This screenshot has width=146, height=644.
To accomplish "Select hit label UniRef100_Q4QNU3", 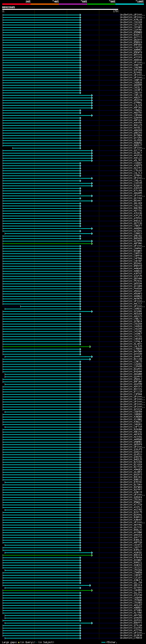I will [x=131, y=296].
